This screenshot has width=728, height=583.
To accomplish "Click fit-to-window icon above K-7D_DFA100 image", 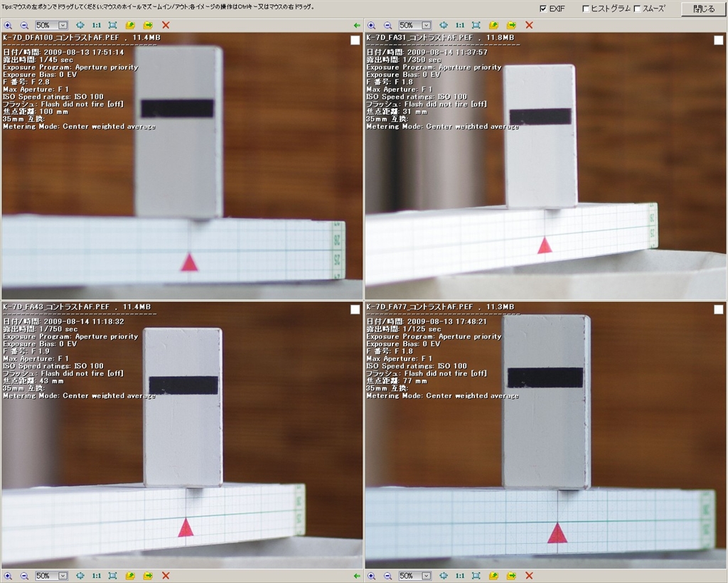I will [112, 26].
